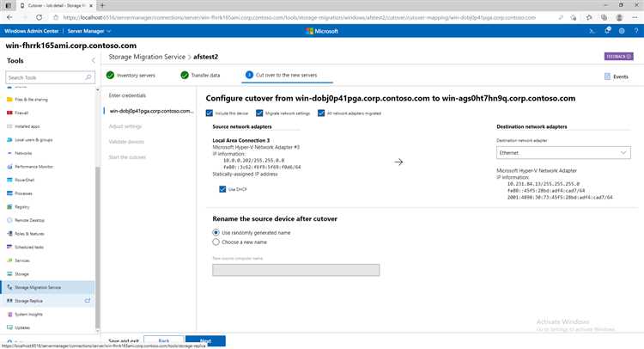The width and height of the screenshot is (644, 349).
Task: Click the Next button
Action: (x=205, y=340)
